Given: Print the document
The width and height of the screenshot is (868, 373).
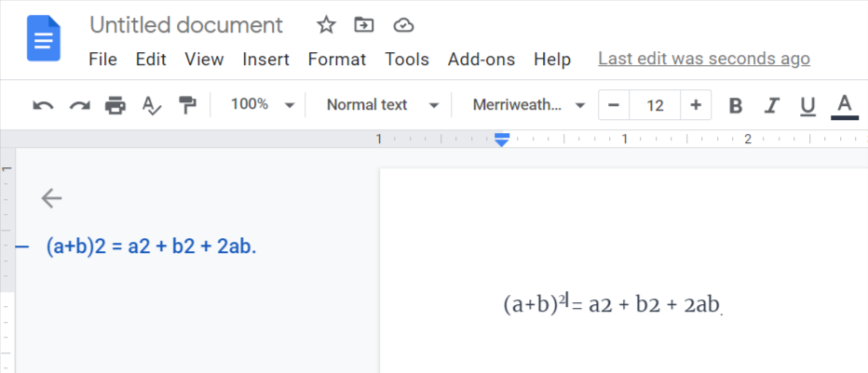Looking at the screenshot, I should pyautogui.click(x=115, y=105).
